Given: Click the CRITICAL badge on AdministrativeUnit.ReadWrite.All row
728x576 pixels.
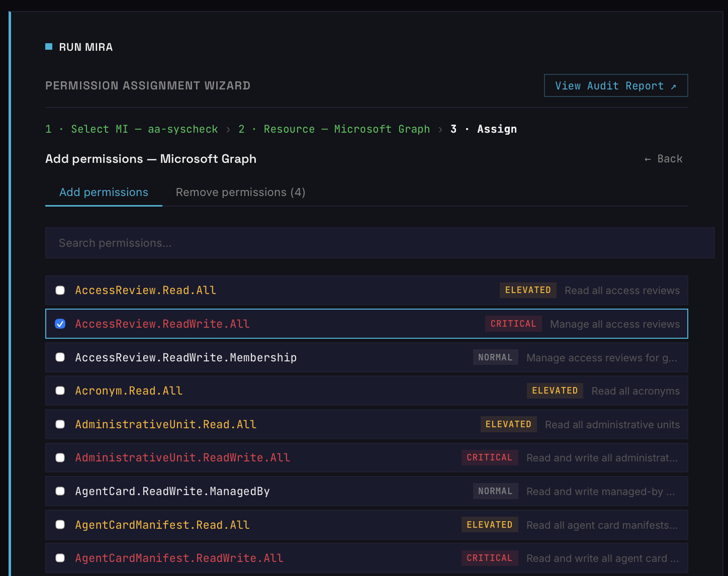Looking at the screenshot, I should tap(490, 457).
